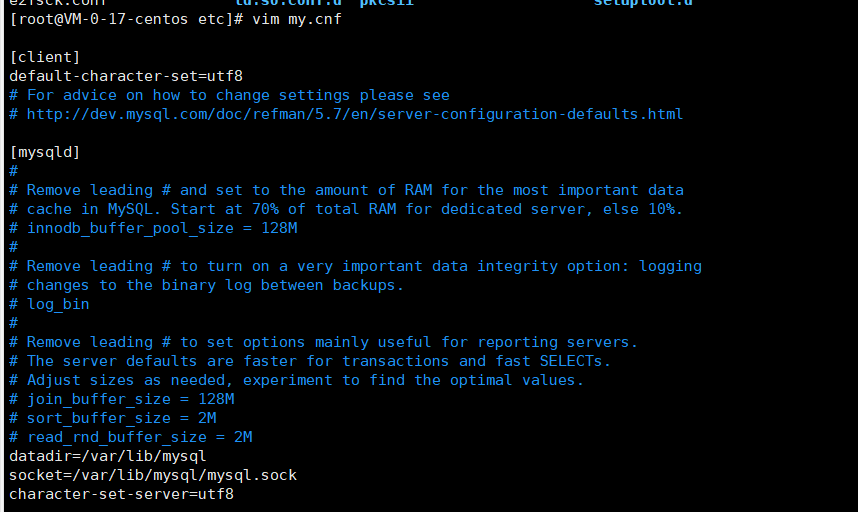Place cursor on sort_buffer_size = 2M line
858x512 pixels.
113,418
